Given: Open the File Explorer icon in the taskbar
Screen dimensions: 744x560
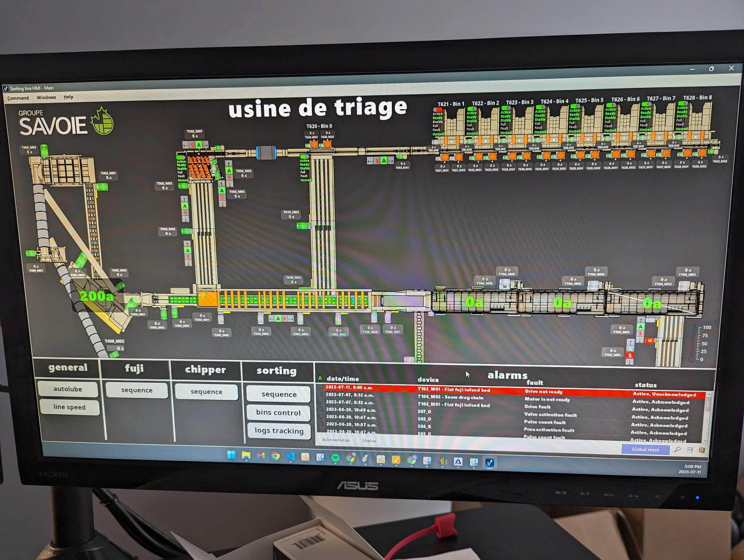Looking at the screenshot, I should [x=246, y=456].
